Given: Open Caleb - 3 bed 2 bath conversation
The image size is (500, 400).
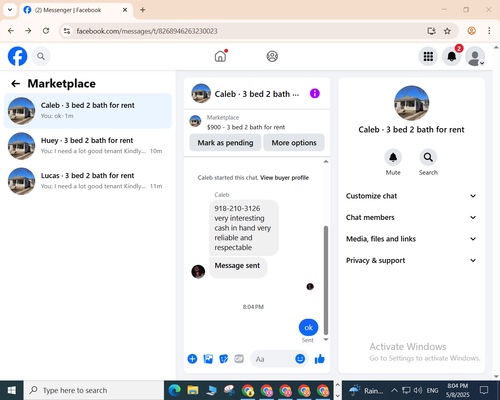Looking at the screenshot, I should (x=88, y=111).
